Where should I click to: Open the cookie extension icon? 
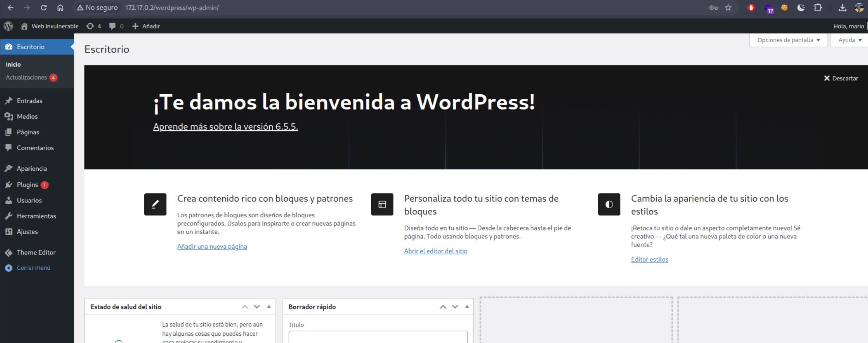click(x=785, y=8)
